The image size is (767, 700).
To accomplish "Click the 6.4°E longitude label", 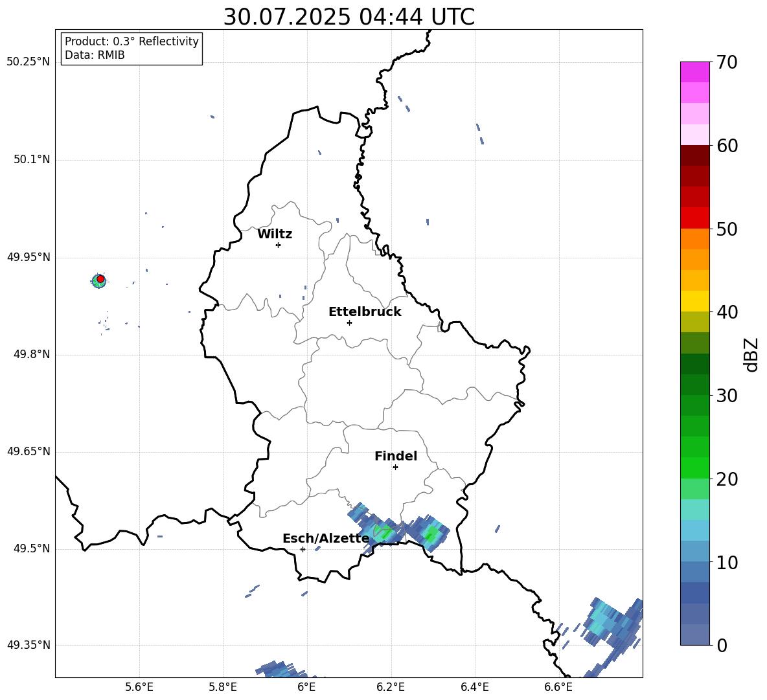I will point(474,687).
